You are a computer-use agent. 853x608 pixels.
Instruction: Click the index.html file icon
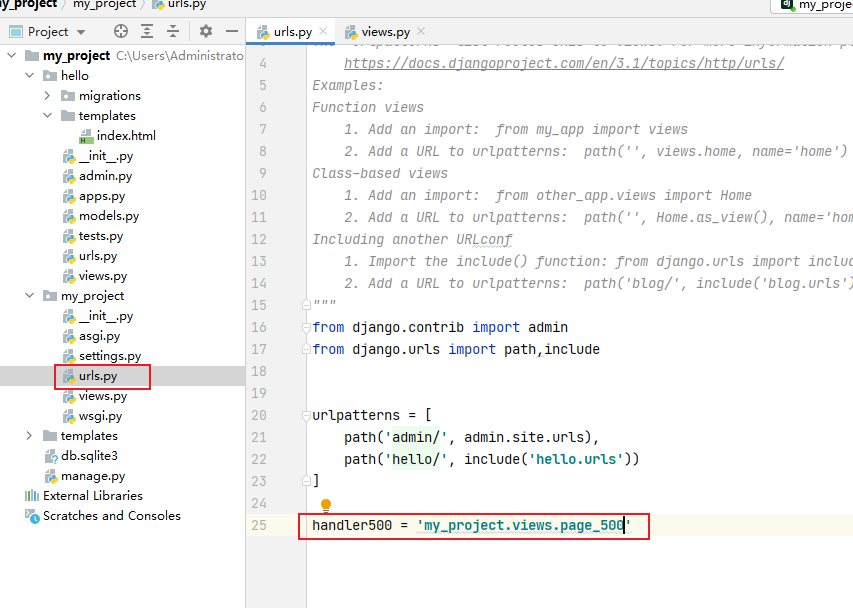point(86,137)
